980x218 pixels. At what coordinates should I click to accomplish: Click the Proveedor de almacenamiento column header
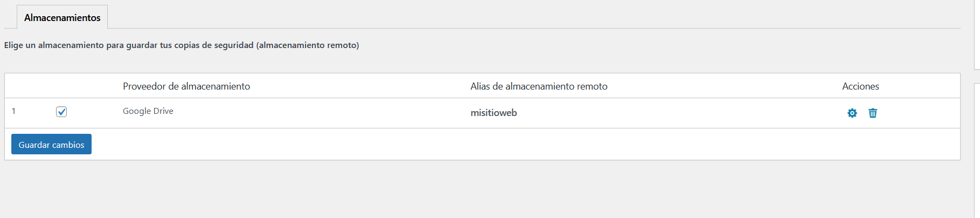click(x=186, y=86)
